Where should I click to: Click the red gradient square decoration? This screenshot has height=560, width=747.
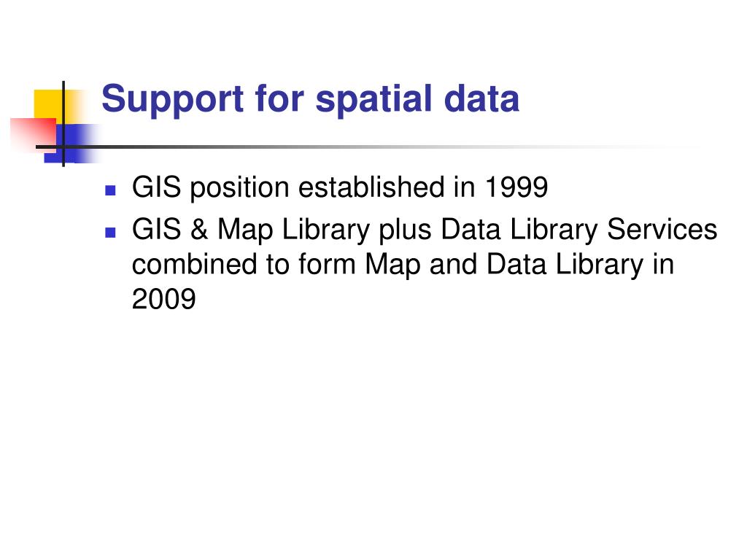click(x=34, y=134)
